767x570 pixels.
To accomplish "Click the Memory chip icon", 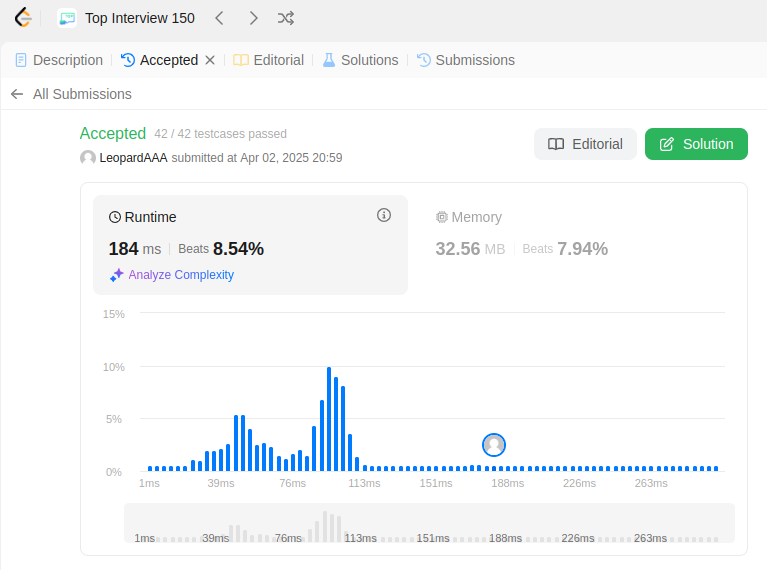I will [x=442, y=217].
